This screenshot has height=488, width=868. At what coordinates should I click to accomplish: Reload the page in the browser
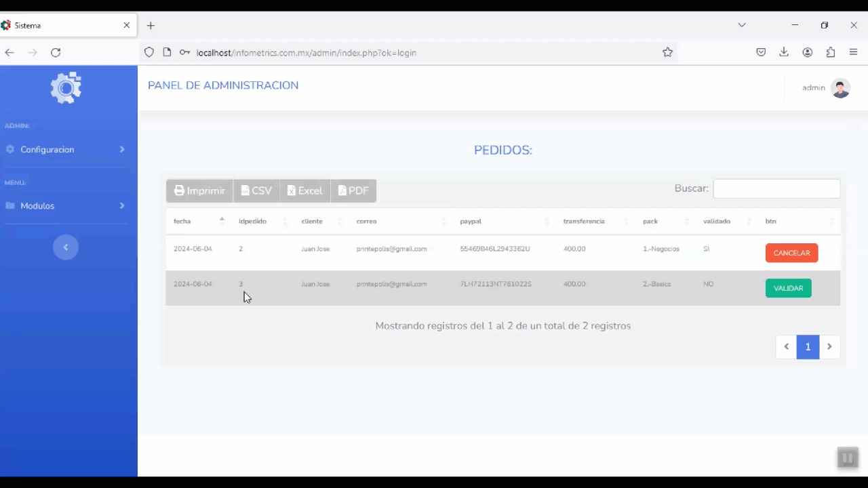click(x=56, y=52)
